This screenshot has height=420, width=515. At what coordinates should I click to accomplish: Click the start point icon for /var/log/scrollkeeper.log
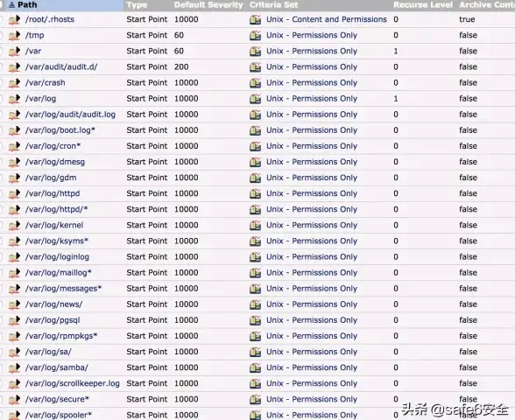tap(14, 383)
